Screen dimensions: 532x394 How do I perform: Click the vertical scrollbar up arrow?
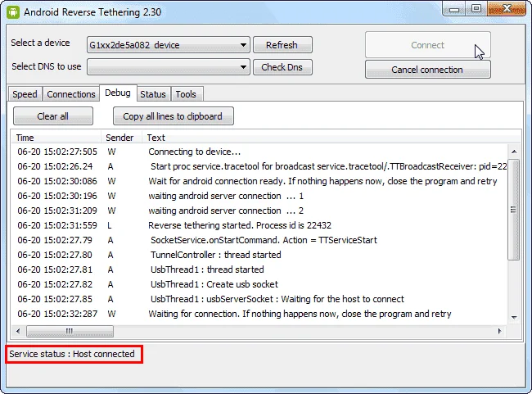coord(514,152)
